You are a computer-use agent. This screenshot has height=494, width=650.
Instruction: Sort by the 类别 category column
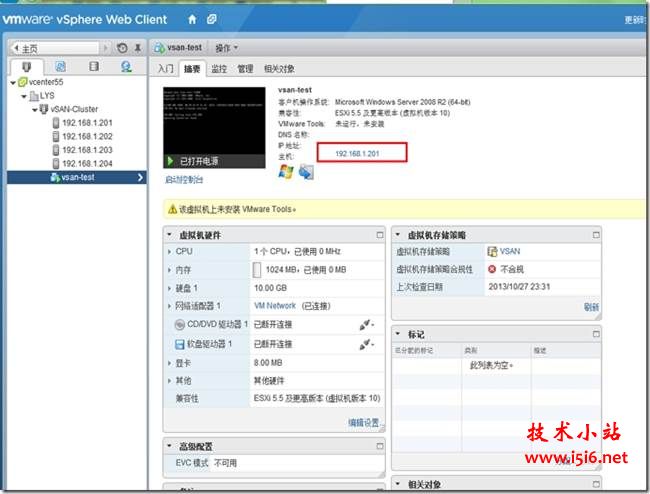[x=495, y=351]
